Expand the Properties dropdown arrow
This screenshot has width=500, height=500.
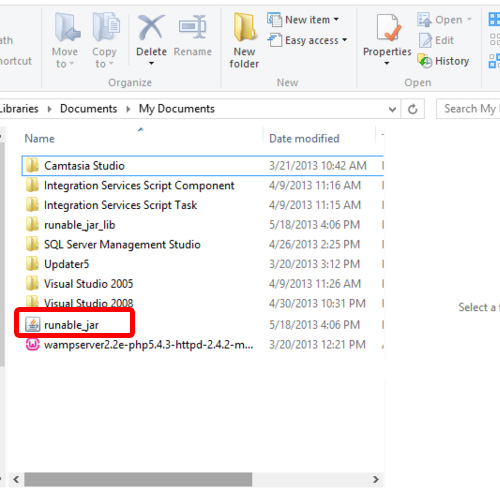(x=387, y=63)
